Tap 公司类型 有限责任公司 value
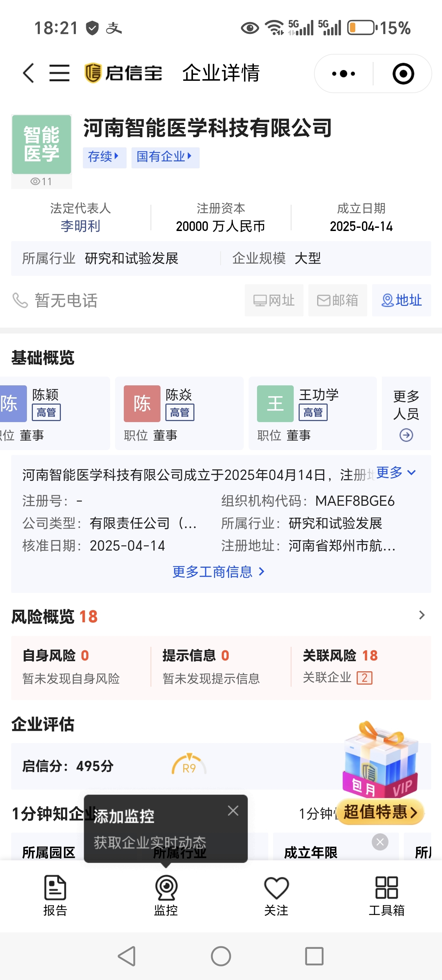This screenshot has width=442, height=980. pos(143,523)
